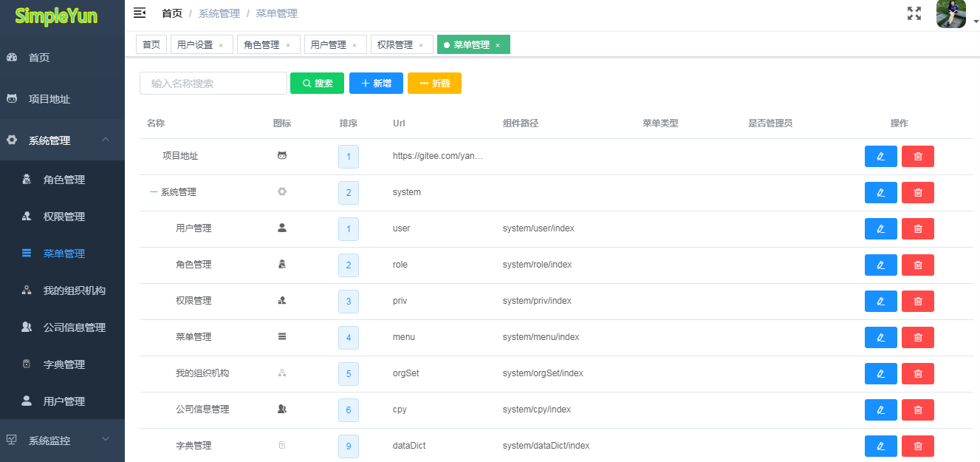The width and height of the screenshot is (980, 462).
Task: Delete the priv row
Action: point(918,301)
